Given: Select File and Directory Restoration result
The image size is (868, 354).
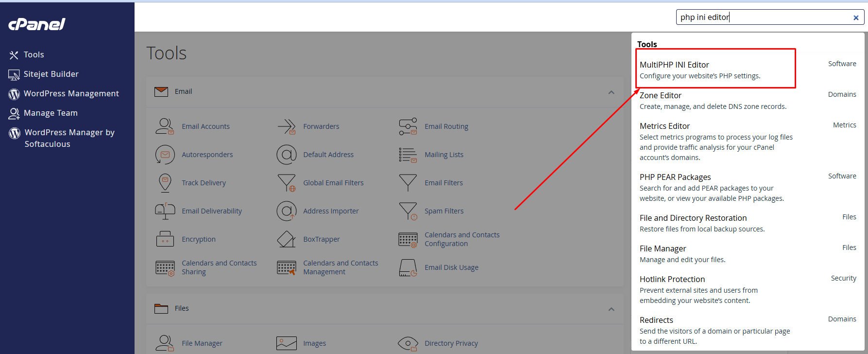Looking at the screenshot, I should click(x=693, y=218).
